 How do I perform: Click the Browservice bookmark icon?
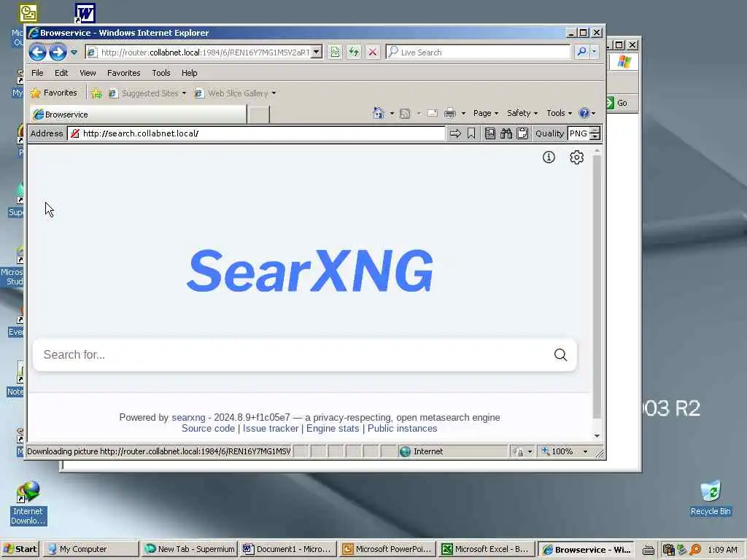click(x=471, y=133)
